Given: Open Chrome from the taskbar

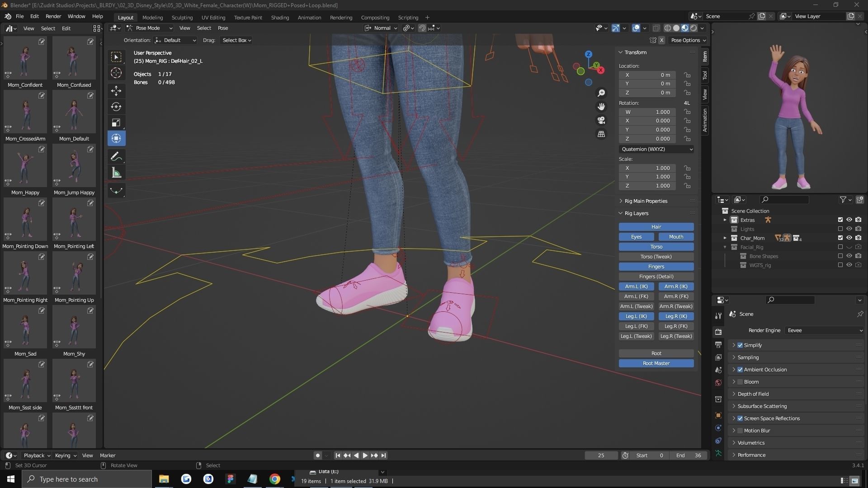Looking at the screenshot, I should [275, 479].
